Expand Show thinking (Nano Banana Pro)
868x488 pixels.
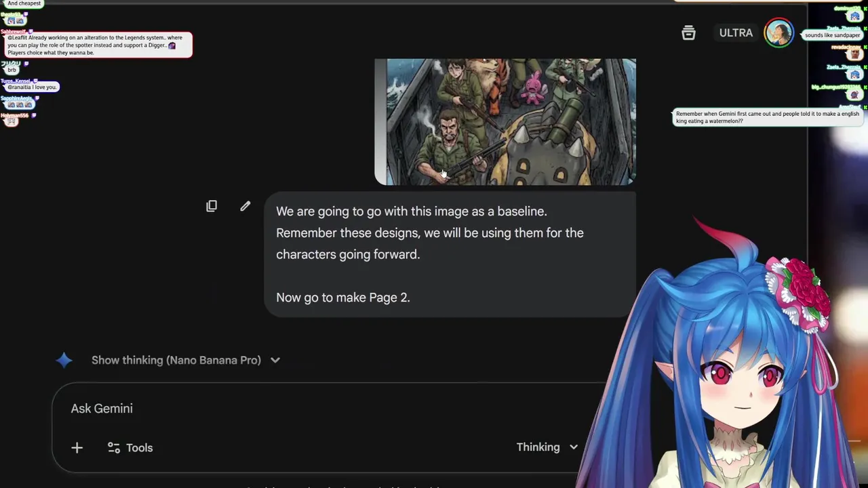click(176, 360)
